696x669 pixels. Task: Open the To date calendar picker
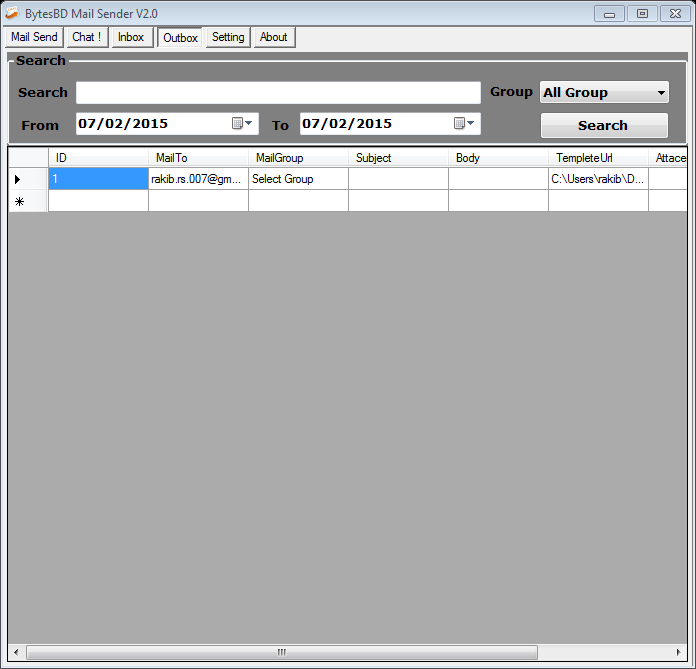[464, 123]
